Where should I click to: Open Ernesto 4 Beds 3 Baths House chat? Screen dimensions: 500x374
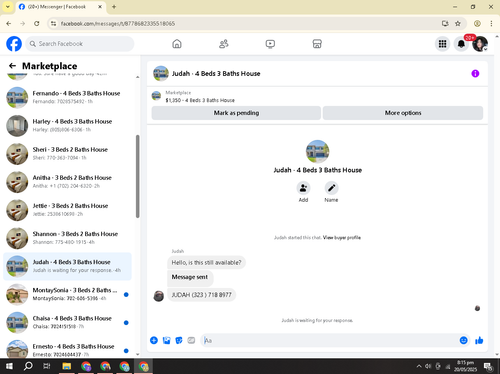tap(67, 349)
